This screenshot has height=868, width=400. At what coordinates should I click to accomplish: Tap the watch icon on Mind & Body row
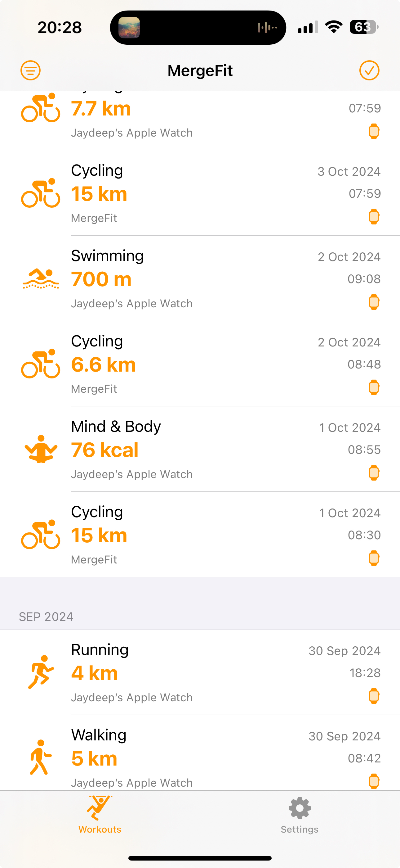(374, 473)
